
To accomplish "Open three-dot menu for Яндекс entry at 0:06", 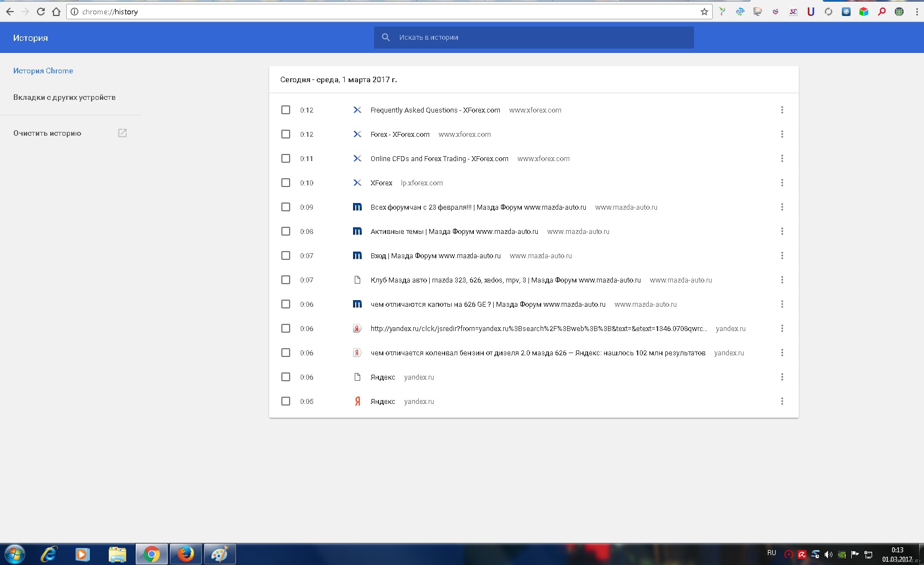I will coord(782,377).
